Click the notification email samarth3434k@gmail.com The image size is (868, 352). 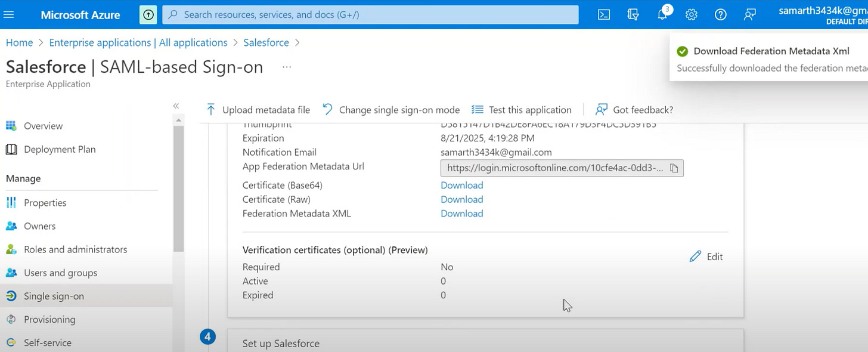click(x=496, y=152)
